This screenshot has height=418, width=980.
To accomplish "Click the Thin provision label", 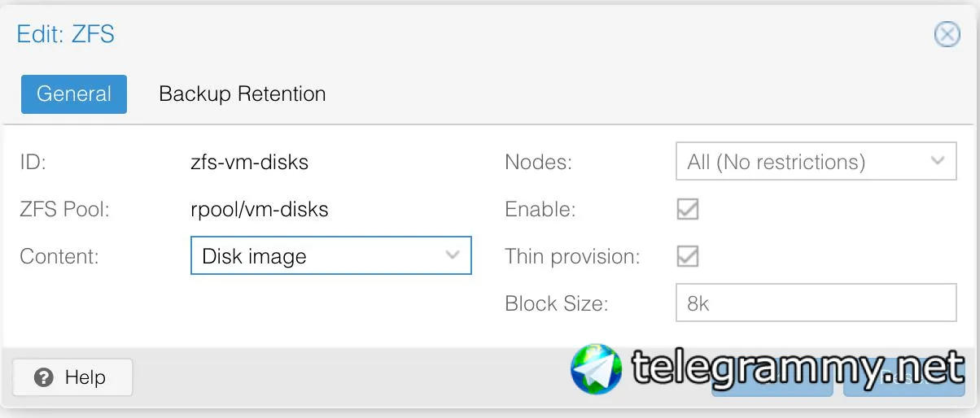I will 572,256.
